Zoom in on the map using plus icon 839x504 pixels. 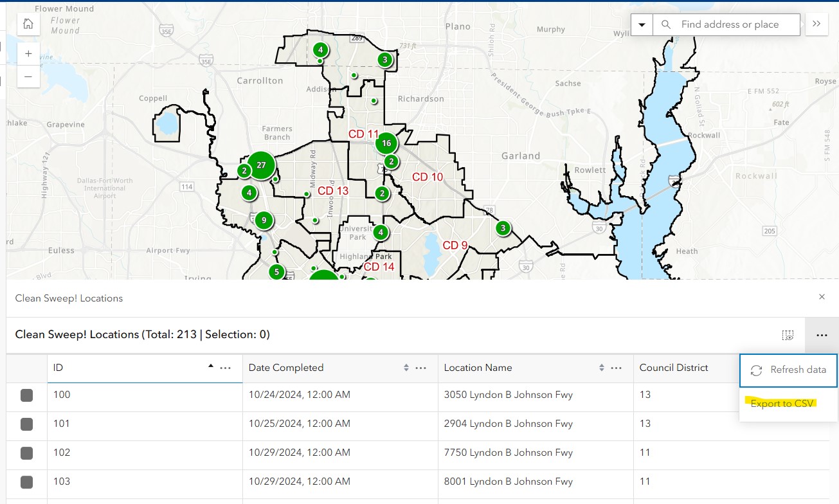(28, 53)
